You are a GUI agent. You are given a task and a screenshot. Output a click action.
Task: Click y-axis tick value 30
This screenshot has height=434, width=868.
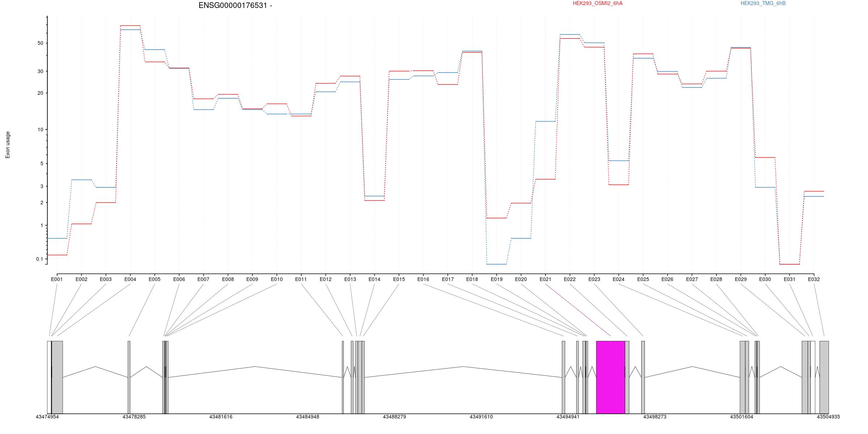(x=40, y=72)
